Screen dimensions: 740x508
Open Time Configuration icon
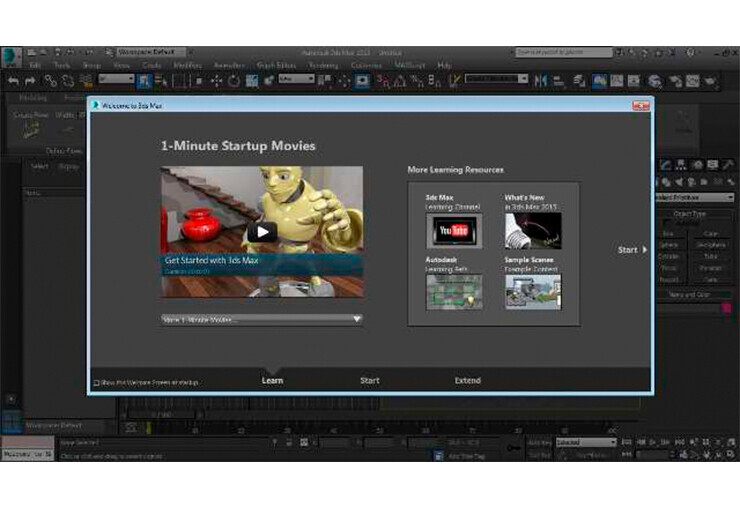pos(683,455)
